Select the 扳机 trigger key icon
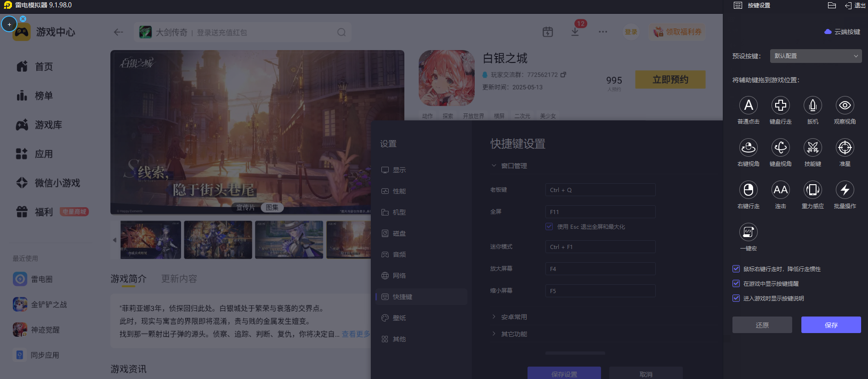868x379 pixels. pos(813,105)
